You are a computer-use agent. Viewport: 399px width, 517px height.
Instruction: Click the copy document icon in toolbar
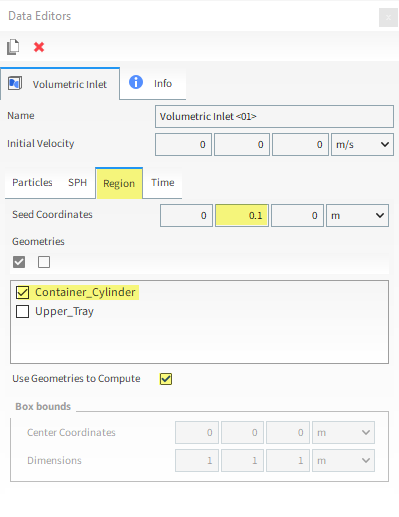coord(13,47)
